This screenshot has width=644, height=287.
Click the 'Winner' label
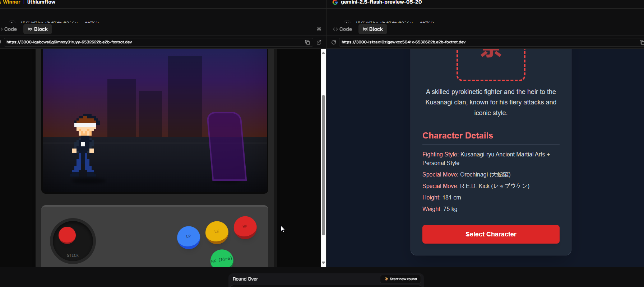[x=12, y=2]
